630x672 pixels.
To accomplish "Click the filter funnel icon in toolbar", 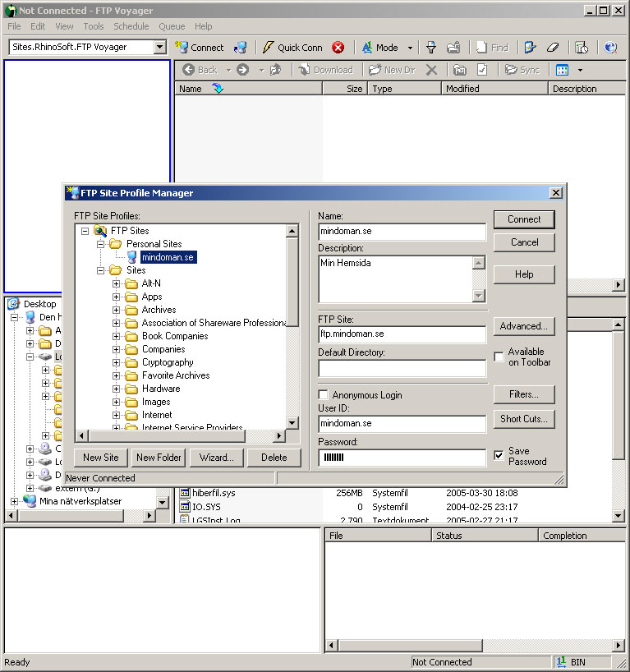I will [431, 47].
